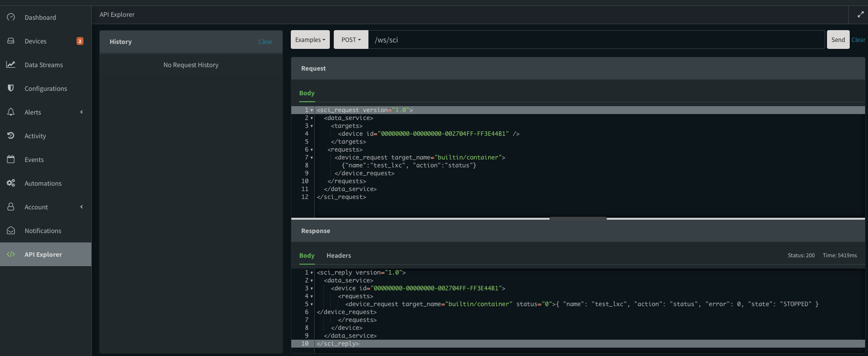
Task: Open the Examples dropdown
Action: (310, 40)
